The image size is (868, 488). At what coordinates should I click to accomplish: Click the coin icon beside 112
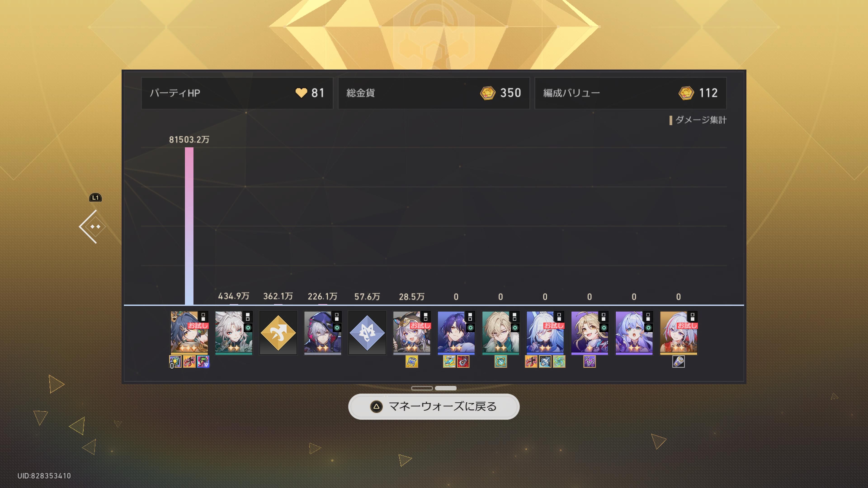click(686, 93)
